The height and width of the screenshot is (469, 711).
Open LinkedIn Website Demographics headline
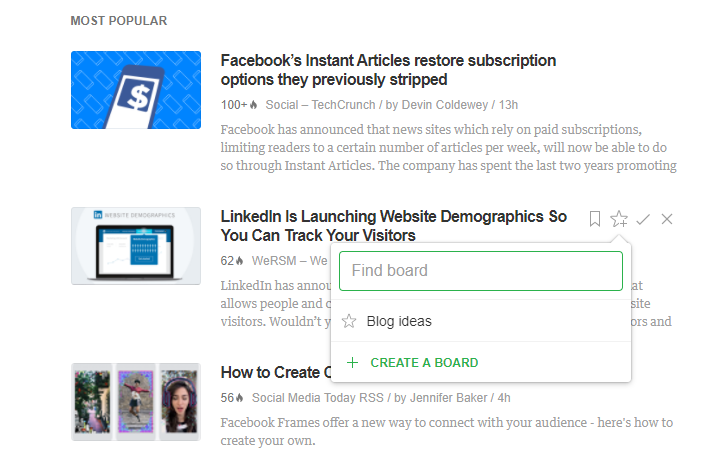(x=394, y=226)
